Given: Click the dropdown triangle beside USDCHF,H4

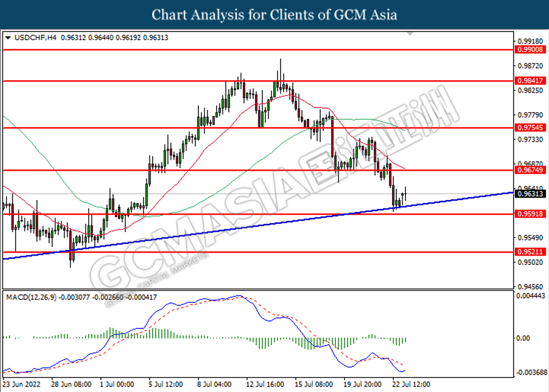Looking at the screenshot, I should tap(8, 38).
